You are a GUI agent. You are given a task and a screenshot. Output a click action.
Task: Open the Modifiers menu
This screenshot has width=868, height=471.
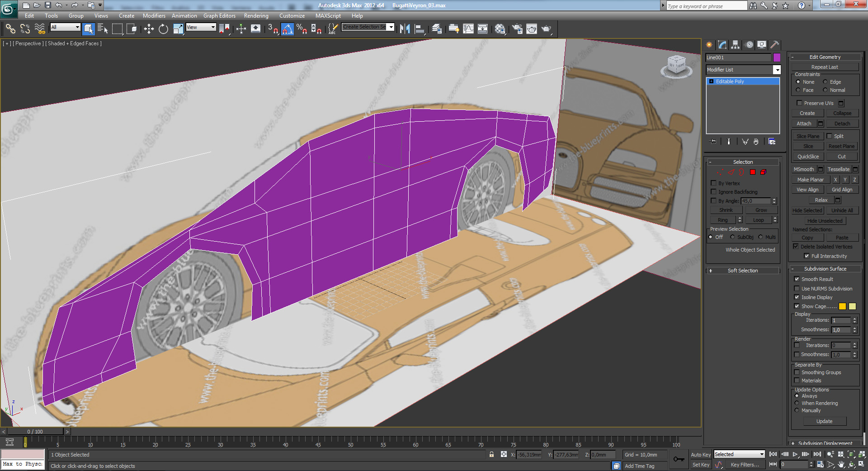click(154, 16)
